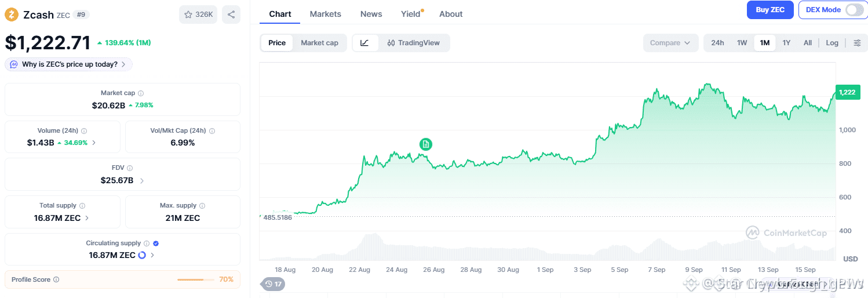
Task: Switch chart to Market cap view
Action: 319,43
